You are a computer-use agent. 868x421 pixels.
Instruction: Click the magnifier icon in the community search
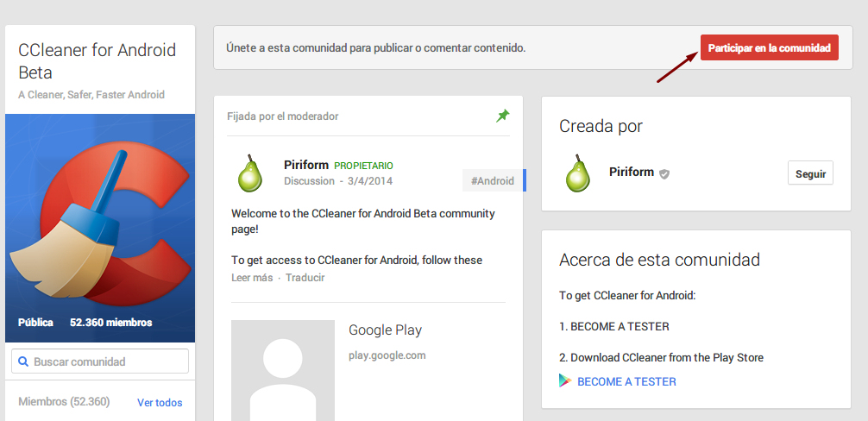point(23,361)
